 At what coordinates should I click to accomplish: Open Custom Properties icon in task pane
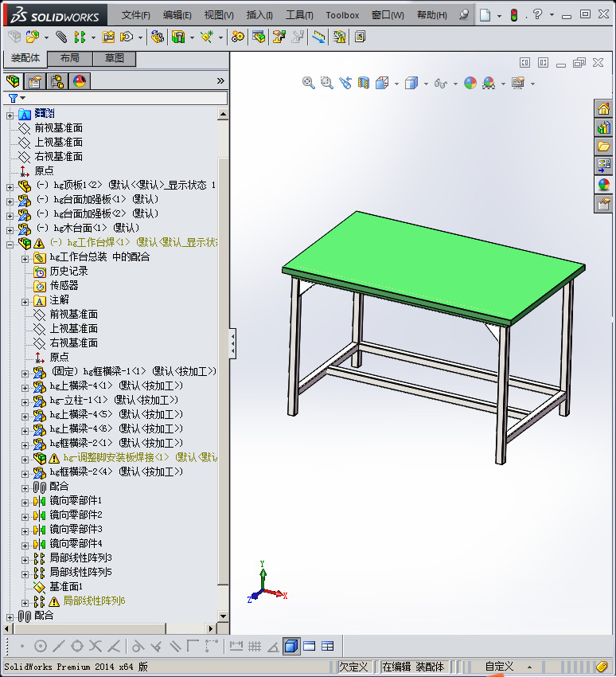click(x=603, y=204)
